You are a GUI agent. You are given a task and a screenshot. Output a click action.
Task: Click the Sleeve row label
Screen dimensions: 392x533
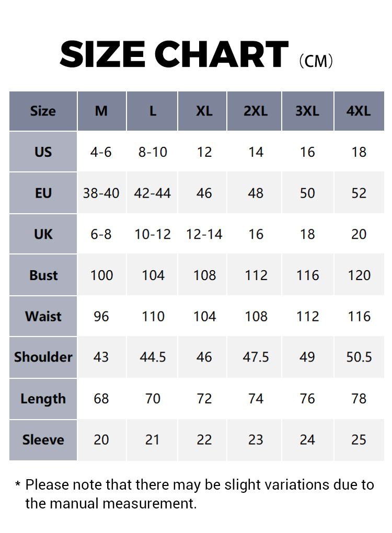(43, 440)
